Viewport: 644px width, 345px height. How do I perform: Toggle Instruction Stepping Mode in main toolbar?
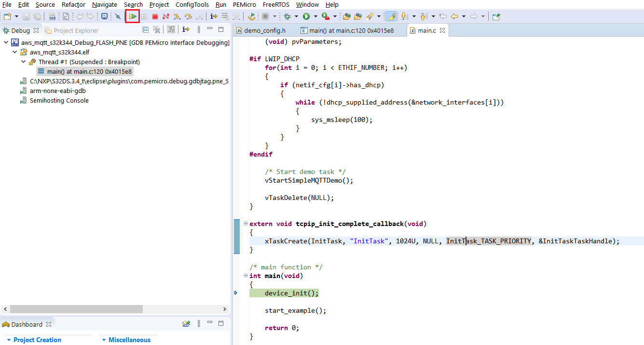pos(214,16)
